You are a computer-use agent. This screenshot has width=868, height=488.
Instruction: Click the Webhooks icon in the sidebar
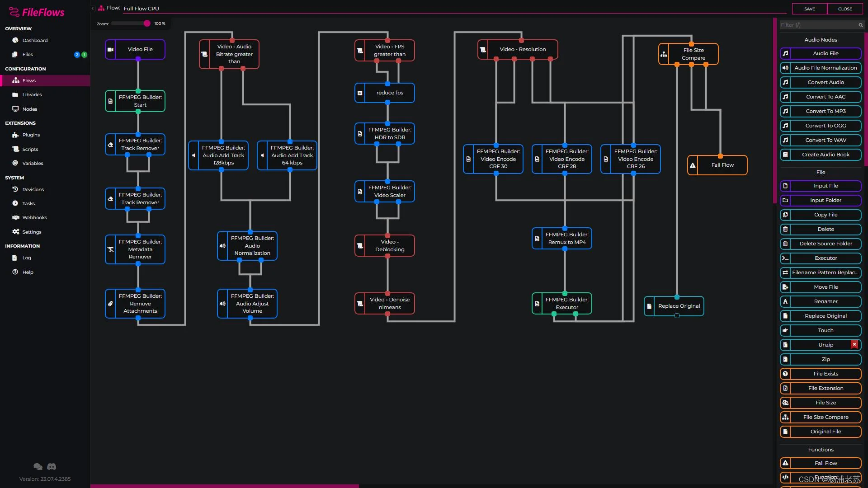coord(16,217)
